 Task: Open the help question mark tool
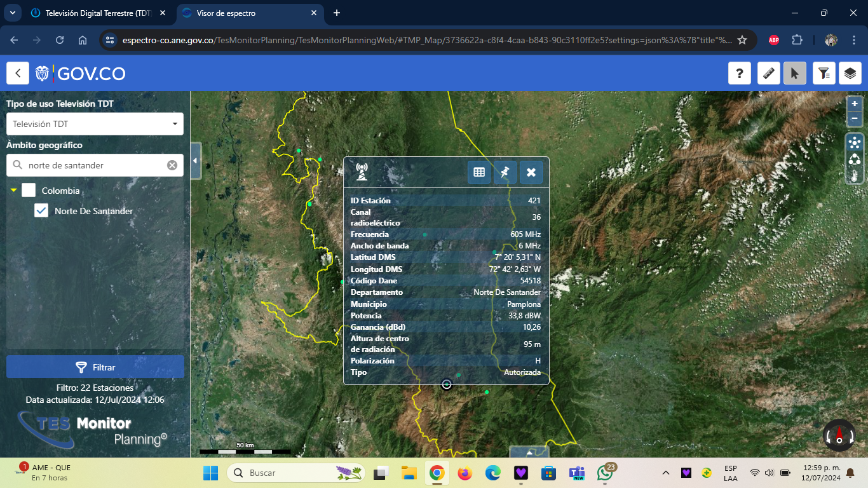[740, 74]
